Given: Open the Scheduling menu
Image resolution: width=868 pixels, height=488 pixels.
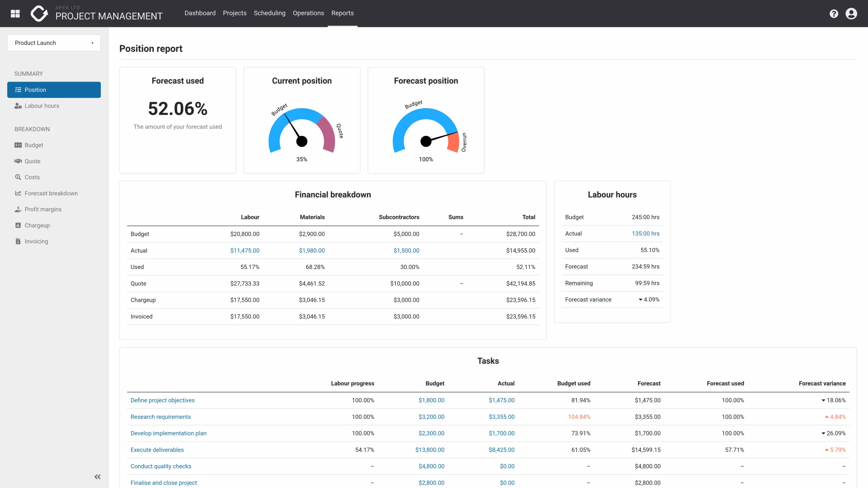Looking at the screenshot, I should [269, 13].
